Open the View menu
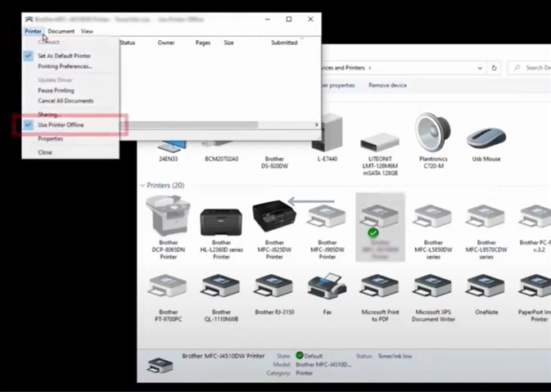 point(87,31)
